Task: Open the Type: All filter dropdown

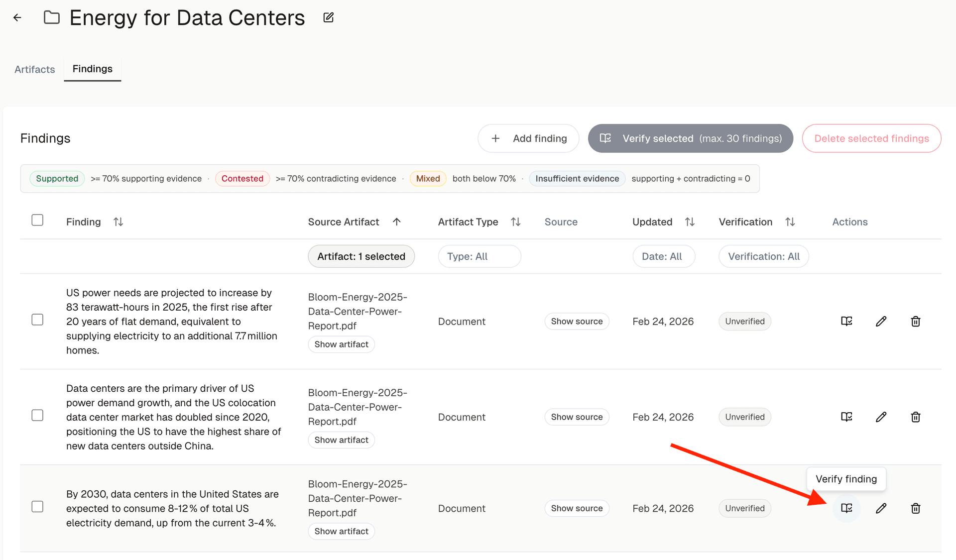Action: coord(479,256)
